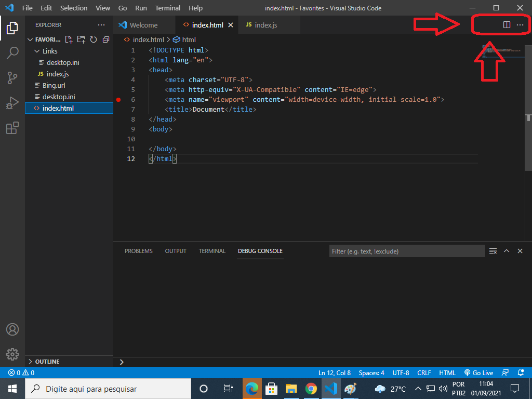Switch to the Welcome tab
This screenshot has height=399, width=532.
pos(143,25)
